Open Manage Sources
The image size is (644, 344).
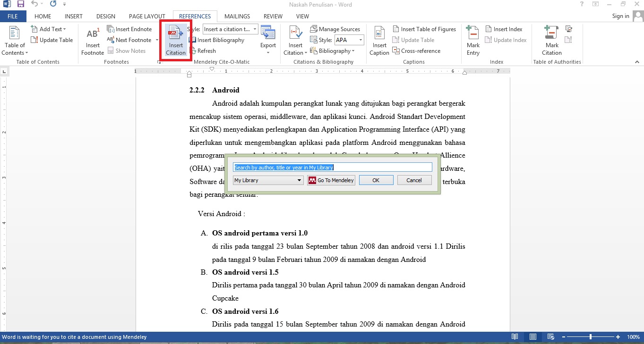click(335, 29)
